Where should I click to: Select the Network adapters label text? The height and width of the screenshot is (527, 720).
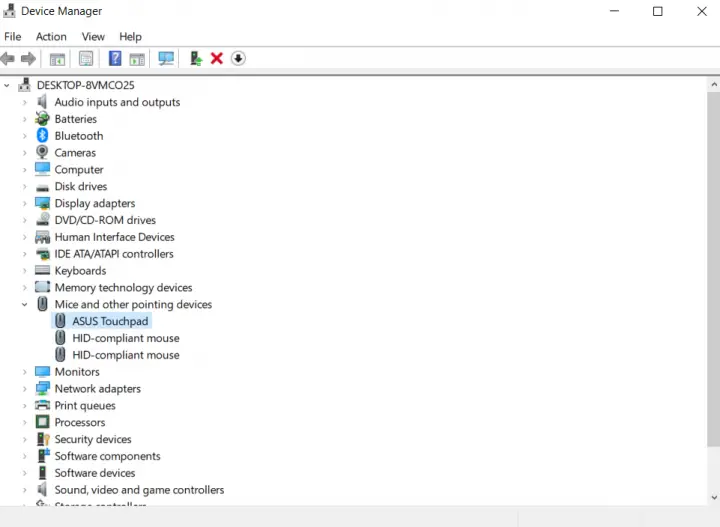[x=98, y=388]
